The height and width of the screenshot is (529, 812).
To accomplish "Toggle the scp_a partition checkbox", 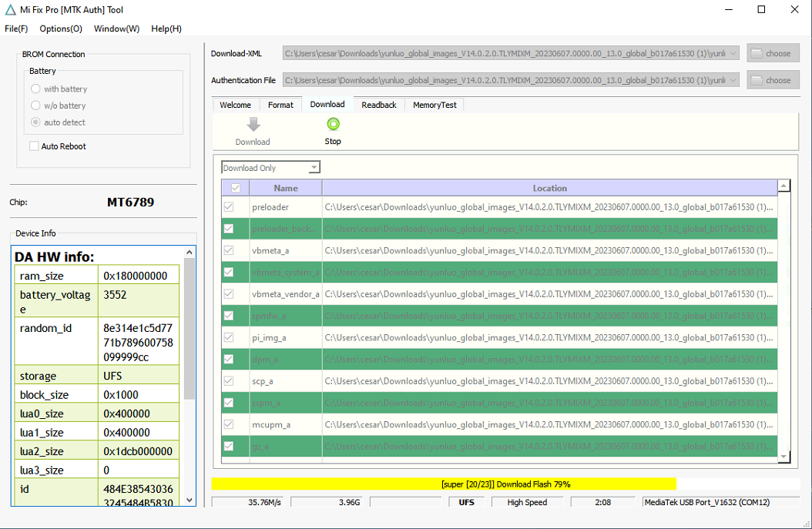I will 228,381.
